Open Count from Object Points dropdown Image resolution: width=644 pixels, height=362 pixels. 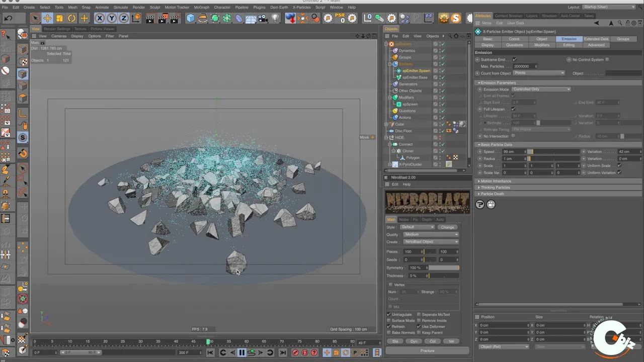(x=539, y=73)
